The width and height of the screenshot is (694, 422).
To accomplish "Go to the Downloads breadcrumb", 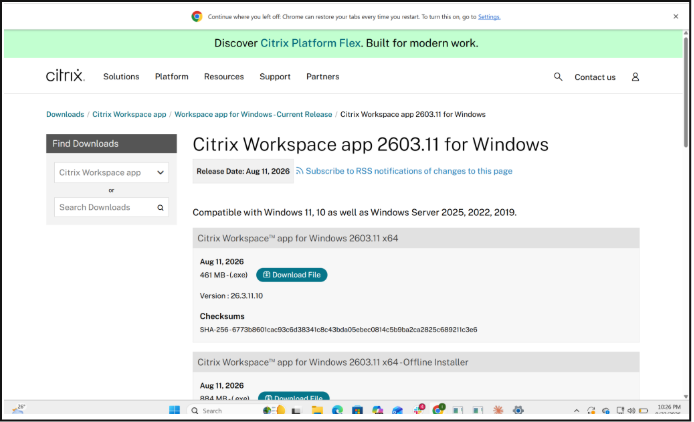I will click(65, 114).
